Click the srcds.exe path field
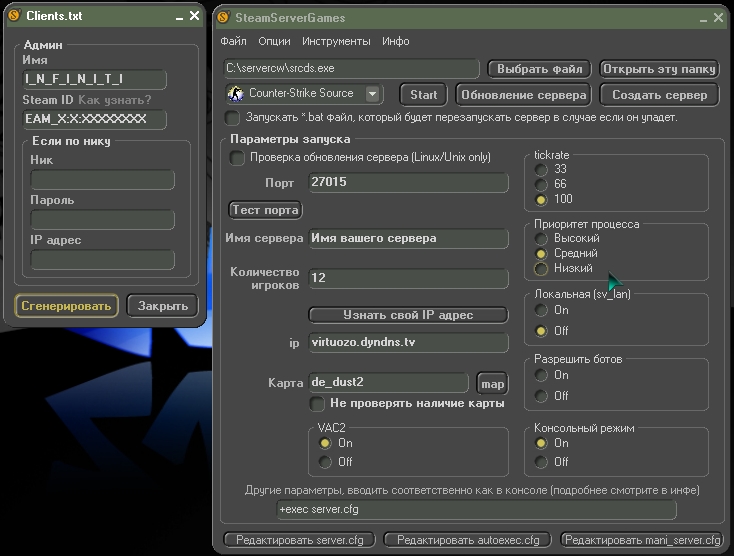The image size is (734, 556). point(352,68)
